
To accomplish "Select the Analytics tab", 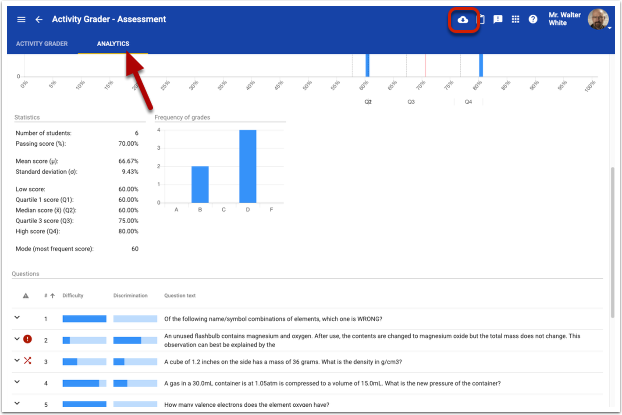I will click(112, 44).
